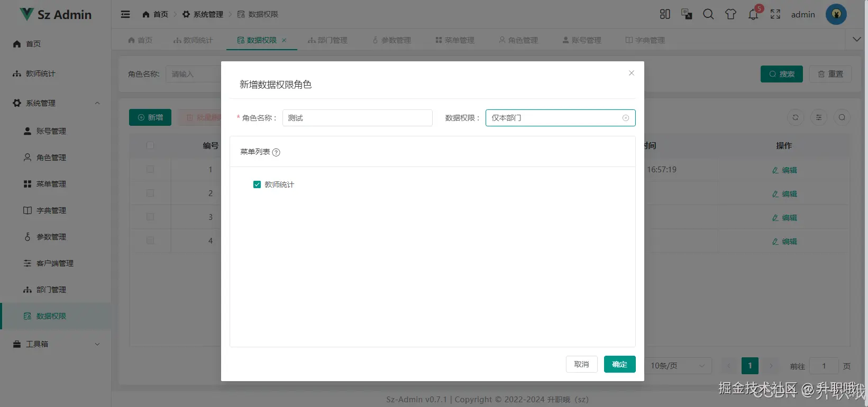This screenshot has height=407, width=868.
Task: Click the table search toggle icon button
Action: pyautogui.click(x=842, y=117)
